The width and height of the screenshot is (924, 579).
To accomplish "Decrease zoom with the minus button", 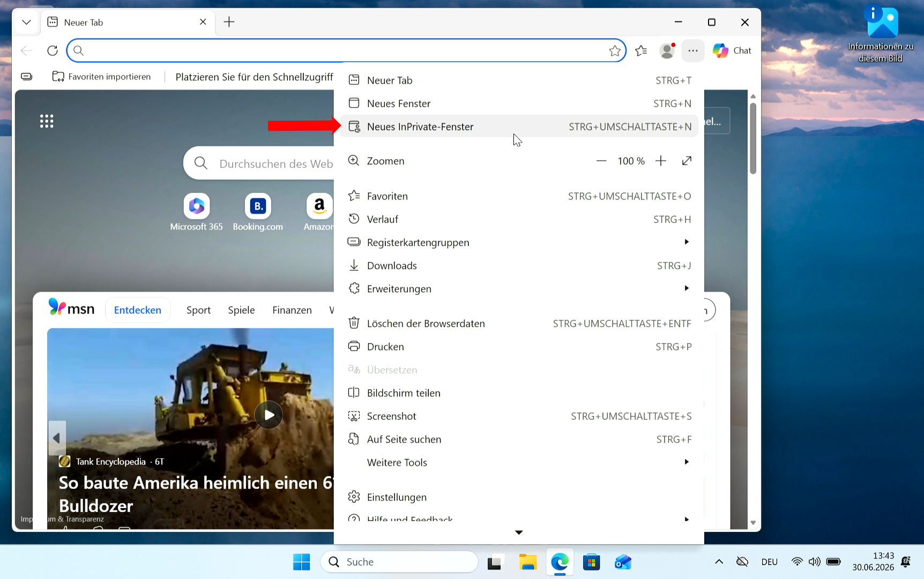I will [x=601, y=161].
